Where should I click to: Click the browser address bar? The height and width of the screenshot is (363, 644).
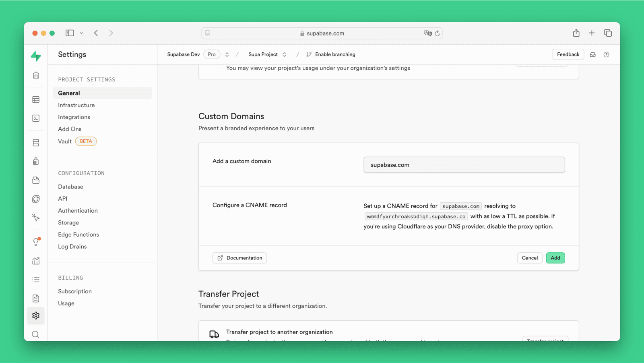tap(322, 33)
